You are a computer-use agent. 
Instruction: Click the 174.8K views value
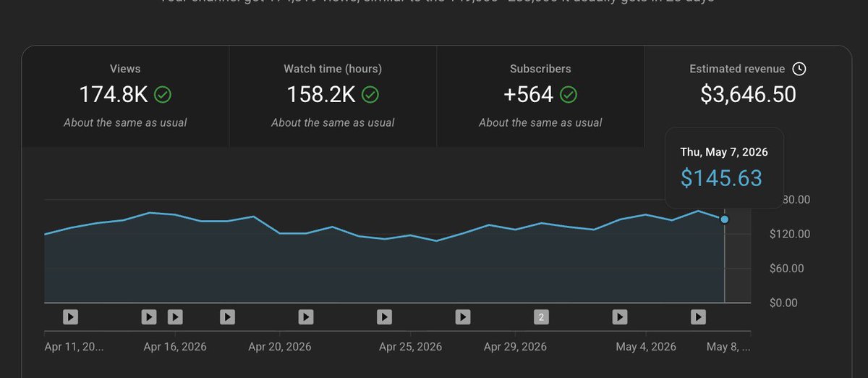click(x=114, y=94)
